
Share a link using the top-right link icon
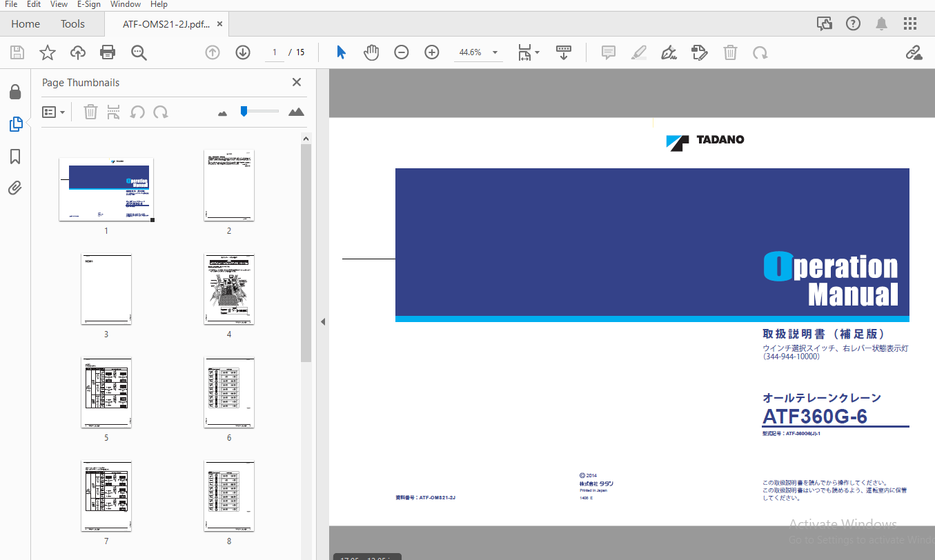coord(914,52)
